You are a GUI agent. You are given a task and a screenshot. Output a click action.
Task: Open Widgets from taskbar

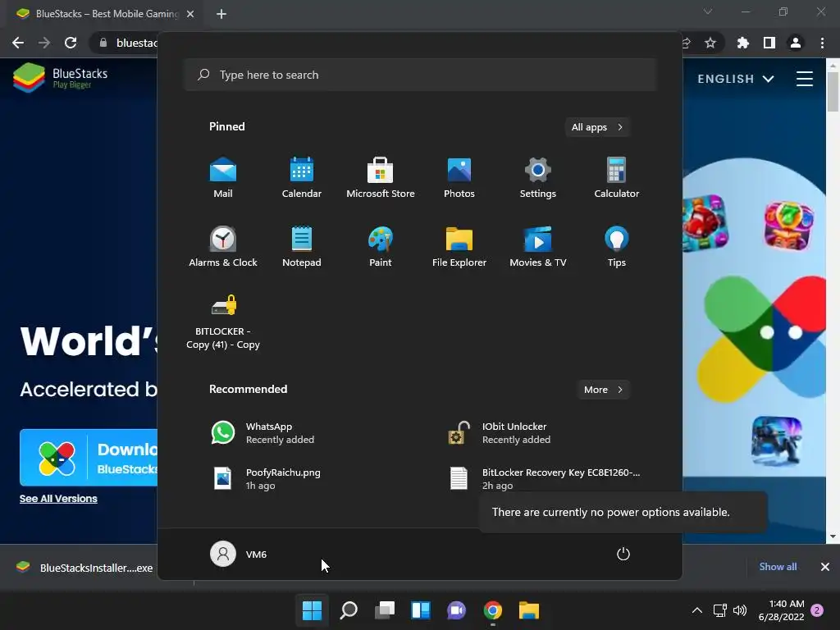tap(421, 610)
